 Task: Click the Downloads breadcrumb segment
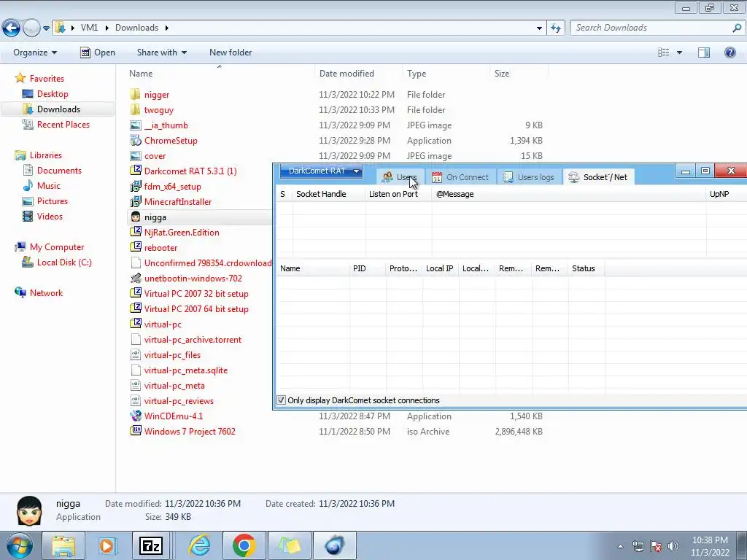point(136,28)
